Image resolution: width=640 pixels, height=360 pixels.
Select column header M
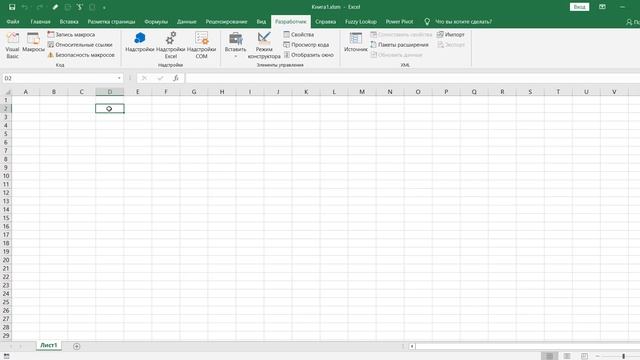click(362, 92)
